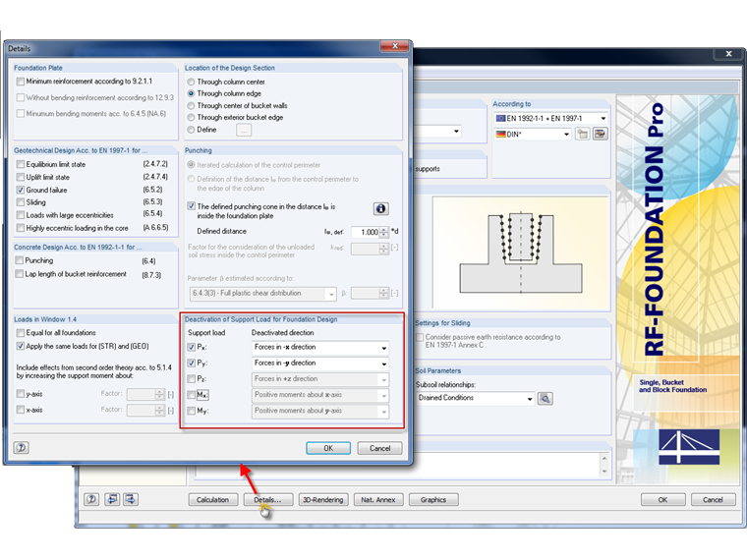Toggle y-axis second order checkbox
The height and width of the screenshot is (560, 747).
pos(20,394)
